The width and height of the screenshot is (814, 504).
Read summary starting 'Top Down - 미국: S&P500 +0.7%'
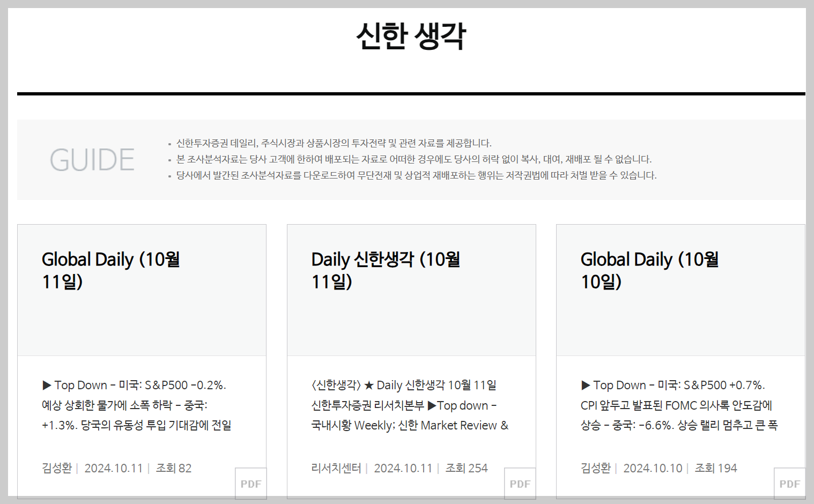679,405
